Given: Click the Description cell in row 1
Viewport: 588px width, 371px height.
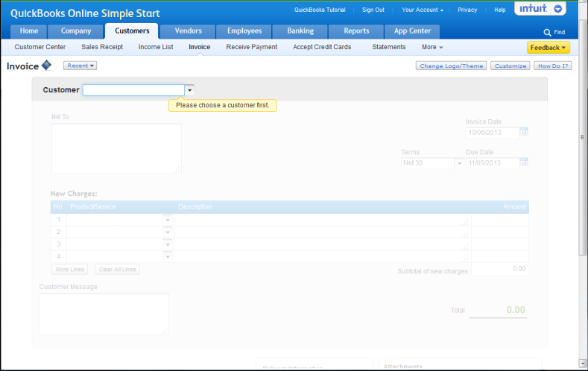Looking at the screenshot, I should click(x=323, y=220).
